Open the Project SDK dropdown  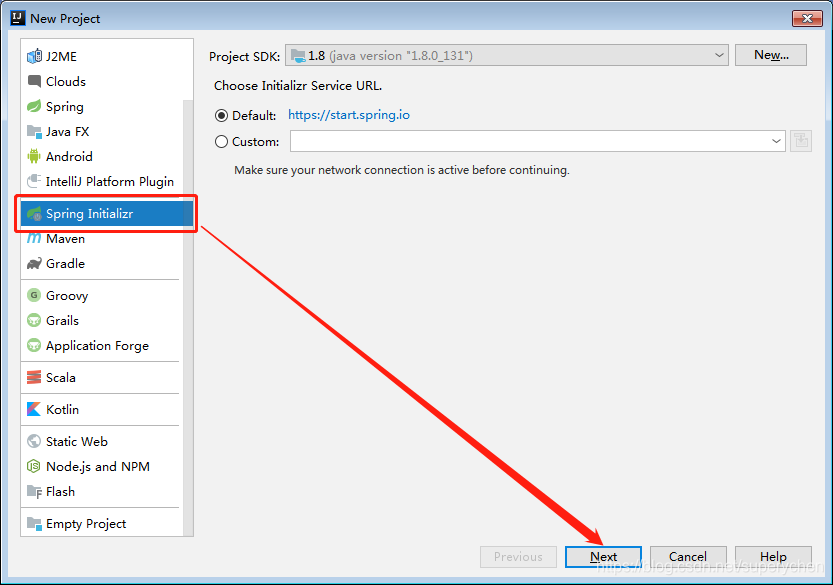(506, 55)
